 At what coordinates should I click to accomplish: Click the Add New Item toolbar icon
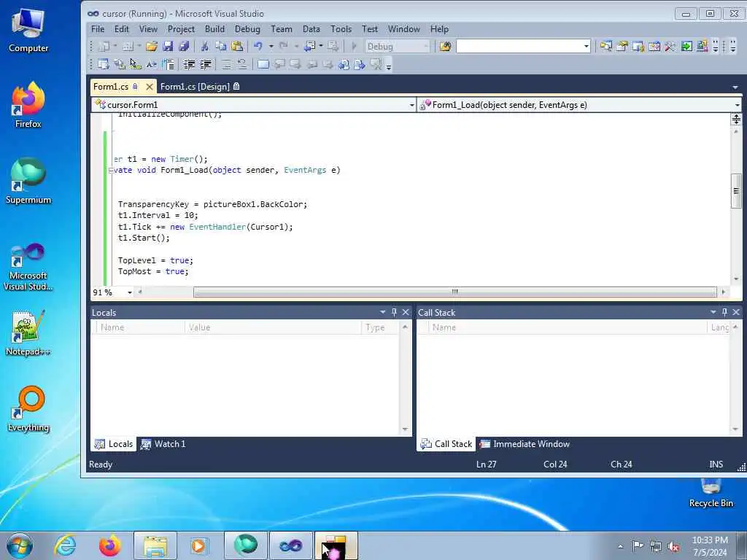click(x=128, y=46)
